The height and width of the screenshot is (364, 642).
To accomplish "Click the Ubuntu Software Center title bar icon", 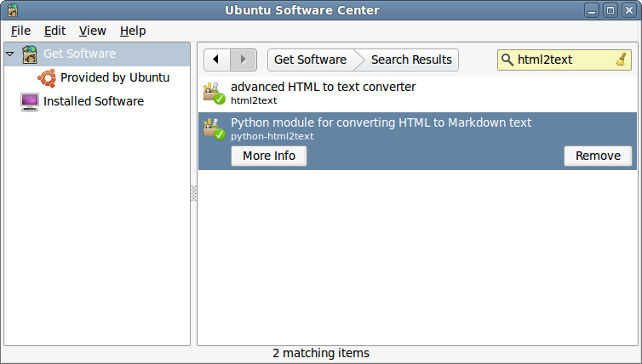I will (x=13, y=10).
